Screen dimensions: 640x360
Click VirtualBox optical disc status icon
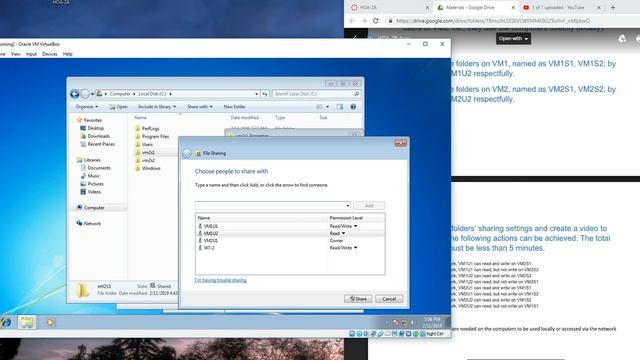pos(359,334)
